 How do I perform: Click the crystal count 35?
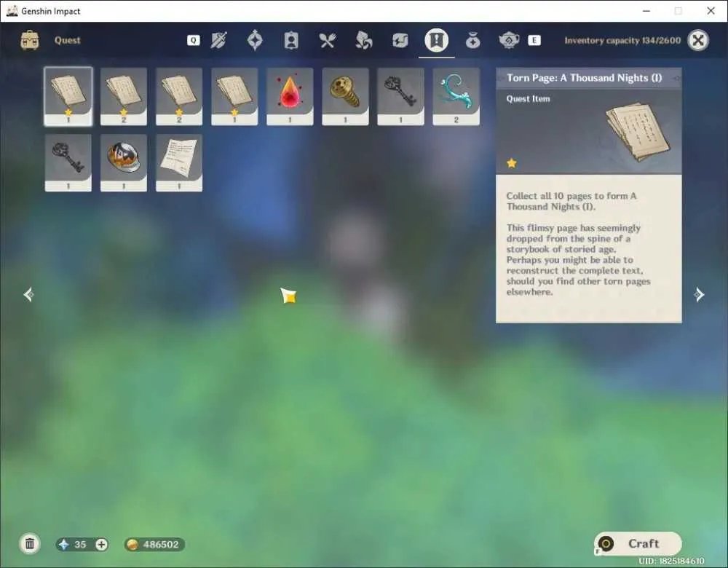(x=80, y=544)
